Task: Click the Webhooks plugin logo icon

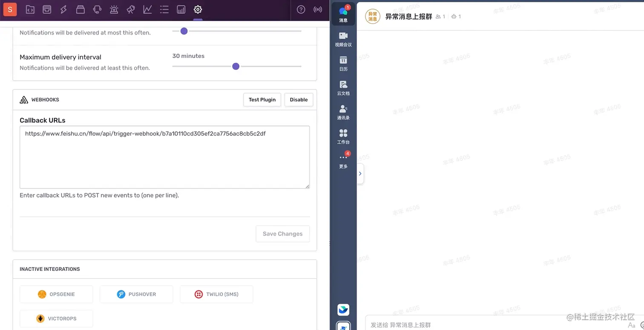Action: click(x=24, y=100)
